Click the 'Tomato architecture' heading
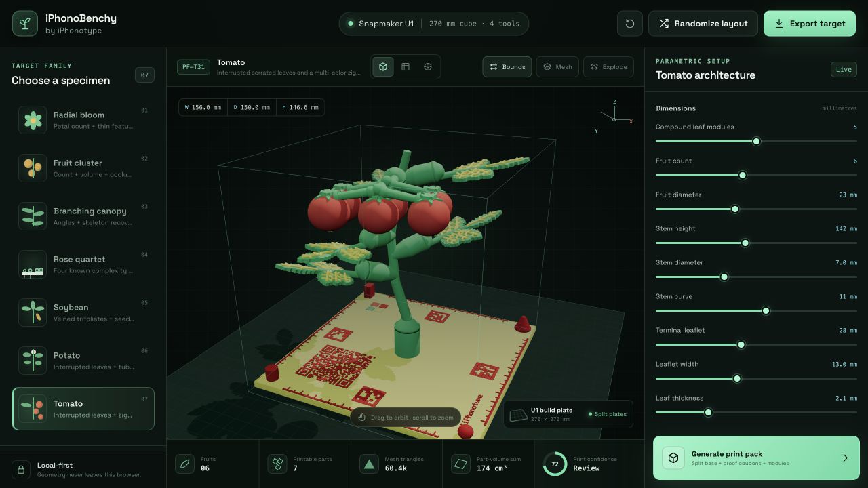Viewport: 868px width, 488px height. [705, 75]
